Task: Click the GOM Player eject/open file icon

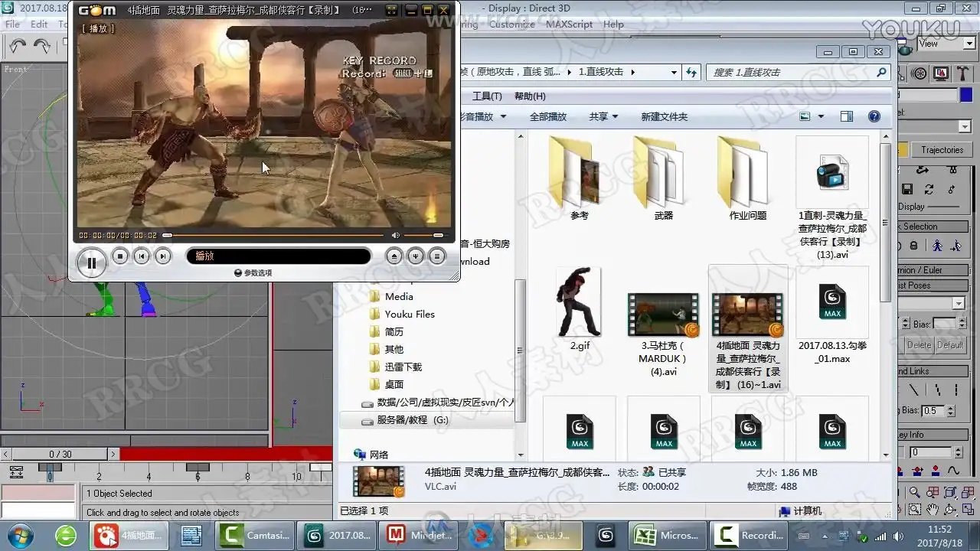Action: [x=394, y=256]
